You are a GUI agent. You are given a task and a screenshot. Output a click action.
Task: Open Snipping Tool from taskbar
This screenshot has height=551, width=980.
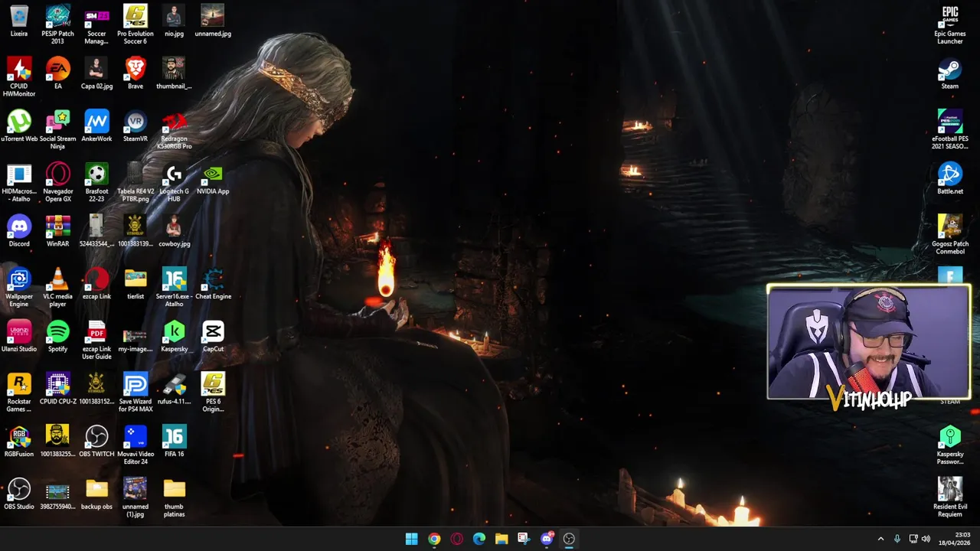tap(524, 539)
